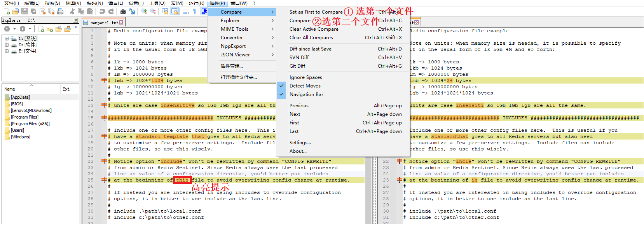
Task: Print the document using printer icon
Action: pos(60,11)
